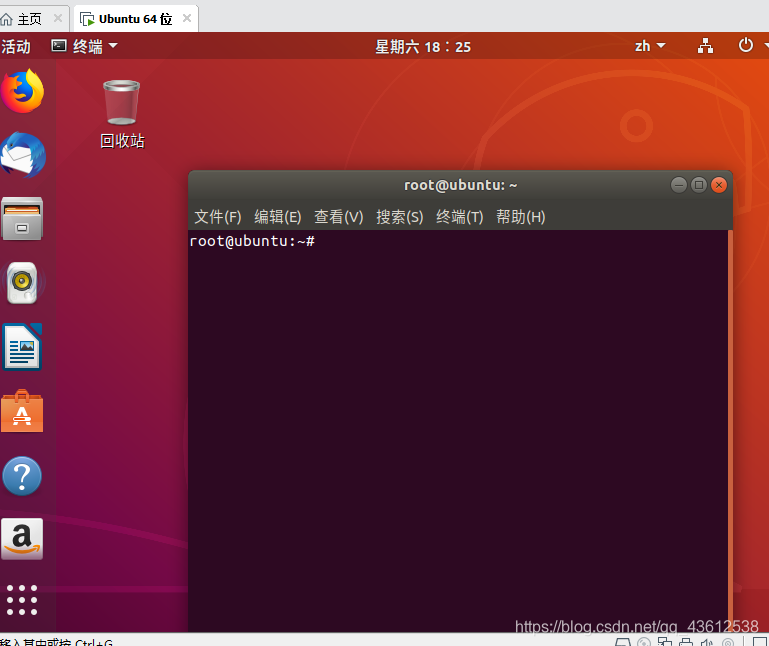769x646 pixels.
Task: Launch Amazon from the dock
Action: click(22, 539)
